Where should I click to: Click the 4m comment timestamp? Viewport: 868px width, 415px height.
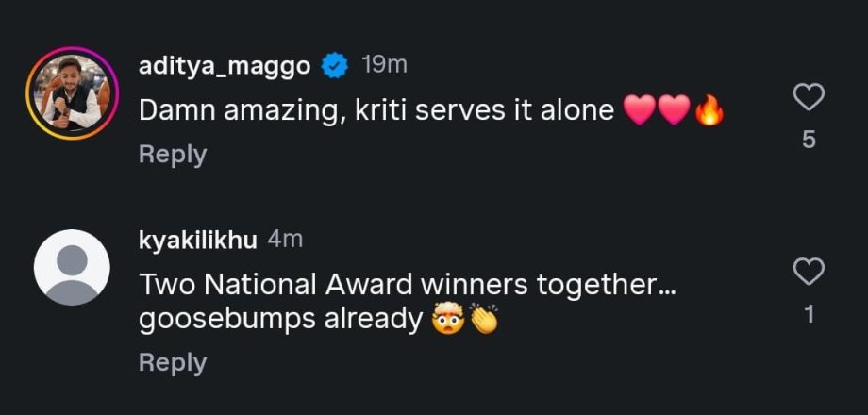coord(285,240)
